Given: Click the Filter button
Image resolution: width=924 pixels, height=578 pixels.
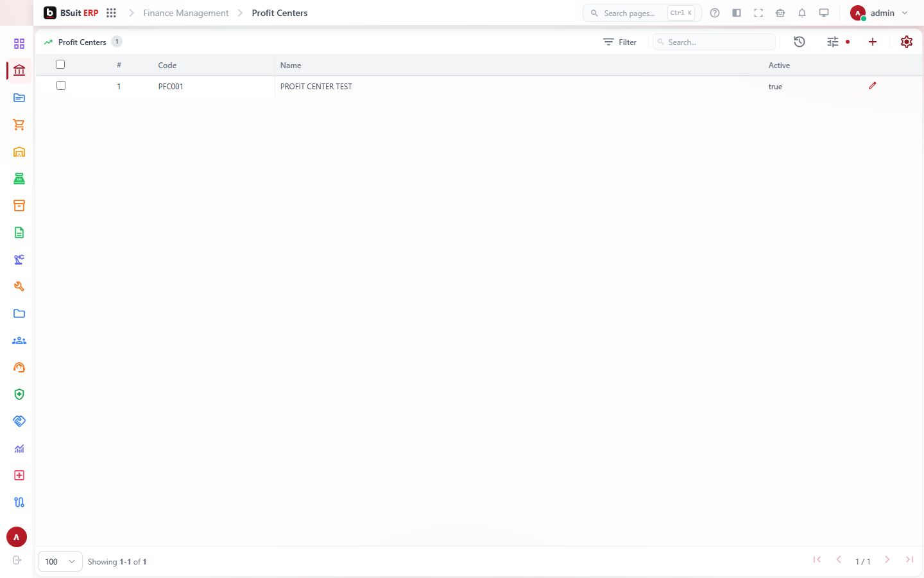Looking at the screenshot, I should (620, 42).
